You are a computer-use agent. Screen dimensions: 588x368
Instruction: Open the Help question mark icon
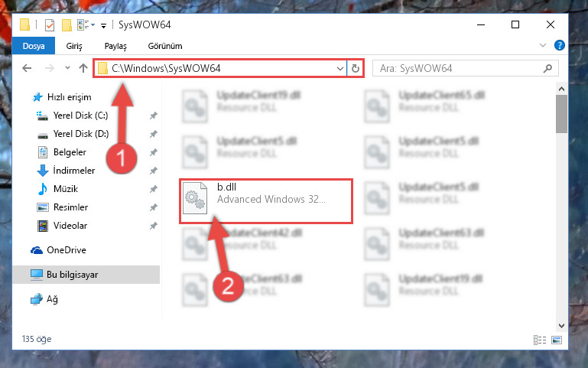coord(559,45)
